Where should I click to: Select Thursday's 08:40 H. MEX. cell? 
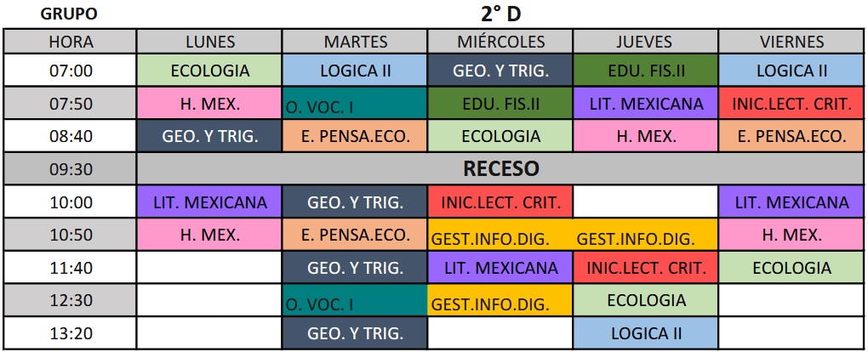tap(646, 136)
